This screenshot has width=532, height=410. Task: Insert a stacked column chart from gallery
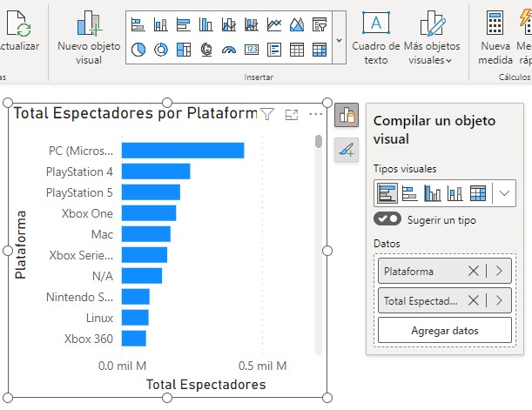click(x=160, y=24)
